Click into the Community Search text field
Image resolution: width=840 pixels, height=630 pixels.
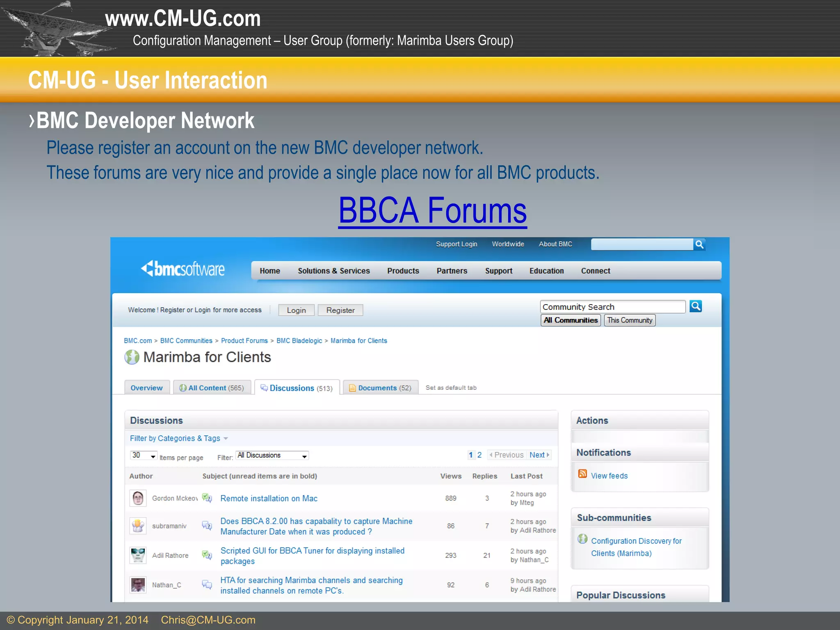pos(613,307)
